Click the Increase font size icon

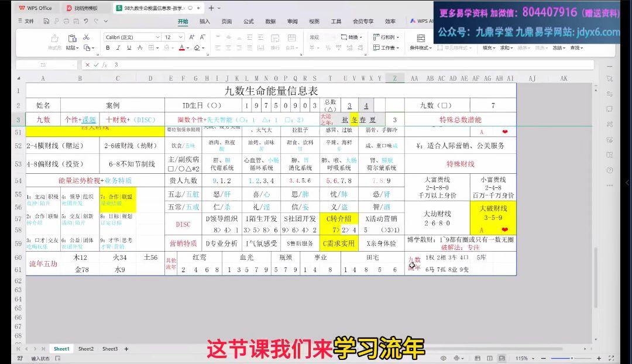click(x=193, y=37)
